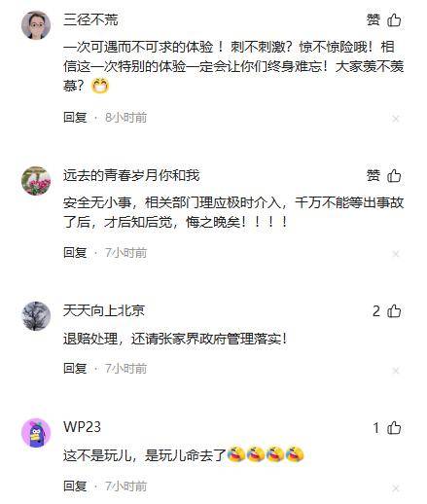This screenshot has width=427, height=504.
Task: Open username 三径不荒
Action: click(x=90, y=20)
